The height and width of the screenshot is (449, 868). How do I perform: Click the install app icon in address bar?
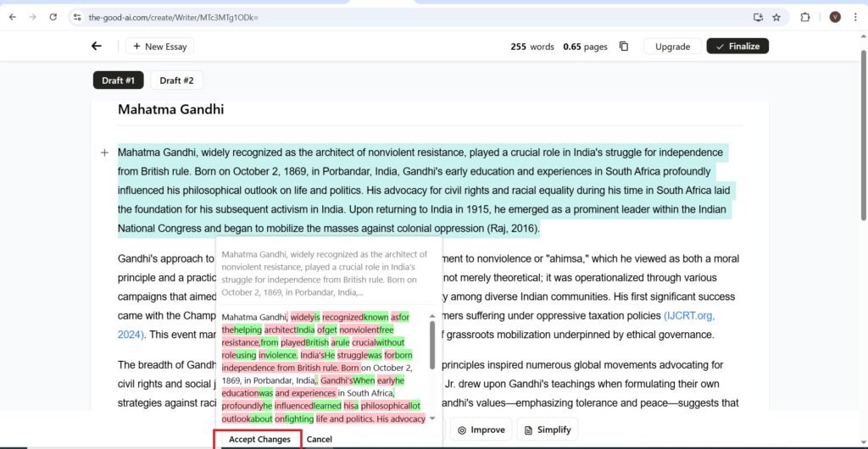[758, 17]
